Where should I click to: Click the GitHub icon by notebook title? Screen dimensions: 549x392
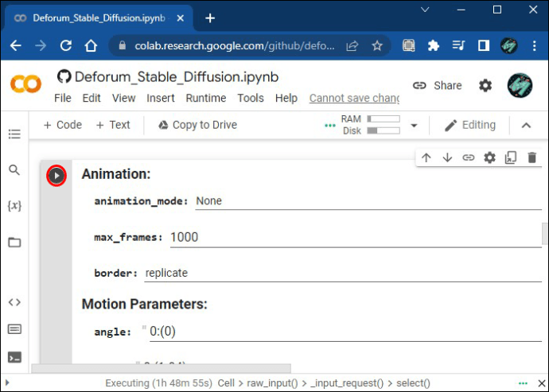coord(64,76)
